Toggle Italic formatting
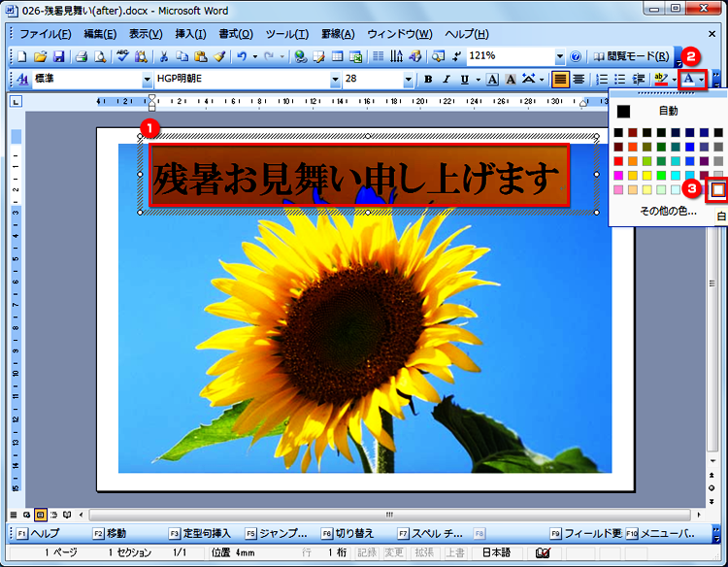 click(x=447, y=80)
